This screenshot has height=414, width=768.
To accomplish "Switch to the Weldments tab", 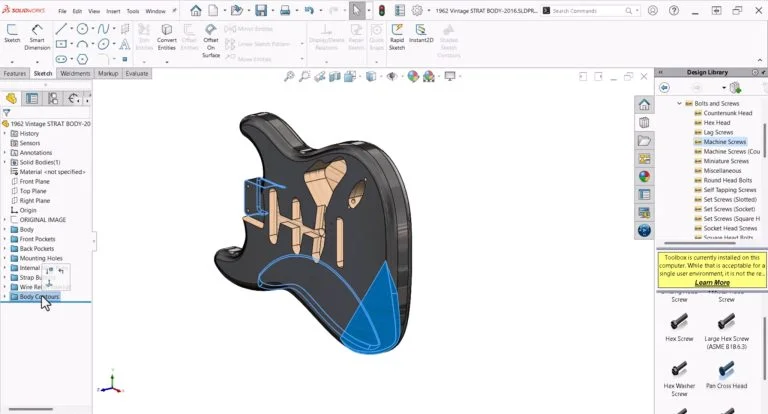I will (x=75, y=73).
